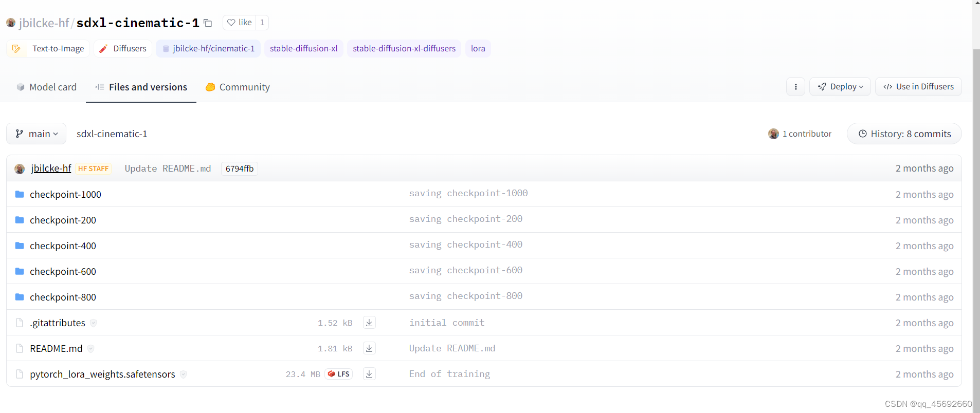
Task: Open the checkpoint-600 folder
Action: (x=63, y=271)
